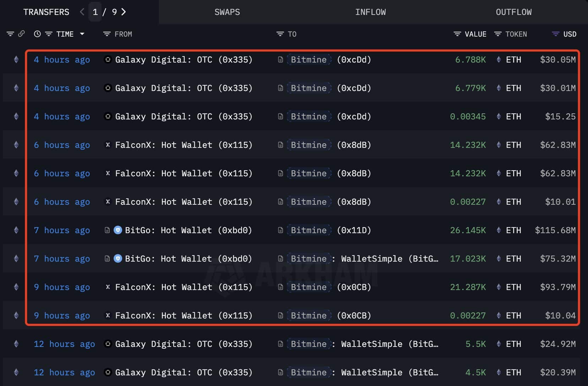Go to next transfers page arrow
The height and width of the screenshot is (386, 588).
pos(124,12)
